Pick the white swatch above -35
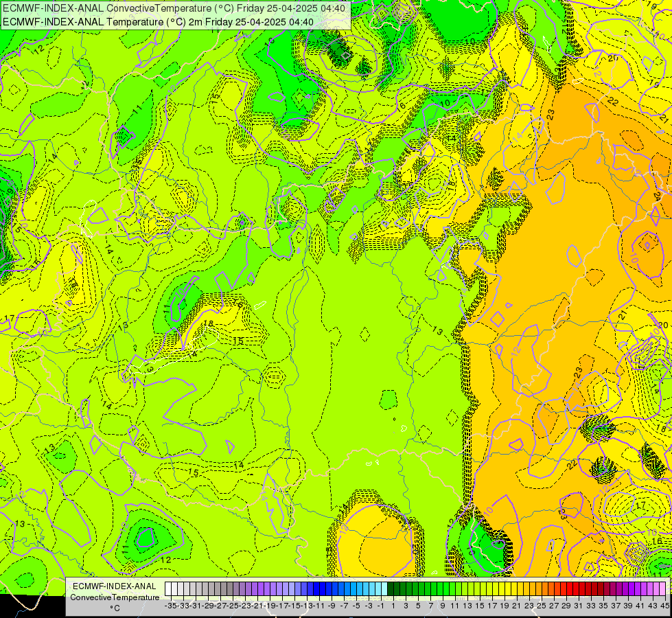672x618 pixels. [x=168, y=589]
